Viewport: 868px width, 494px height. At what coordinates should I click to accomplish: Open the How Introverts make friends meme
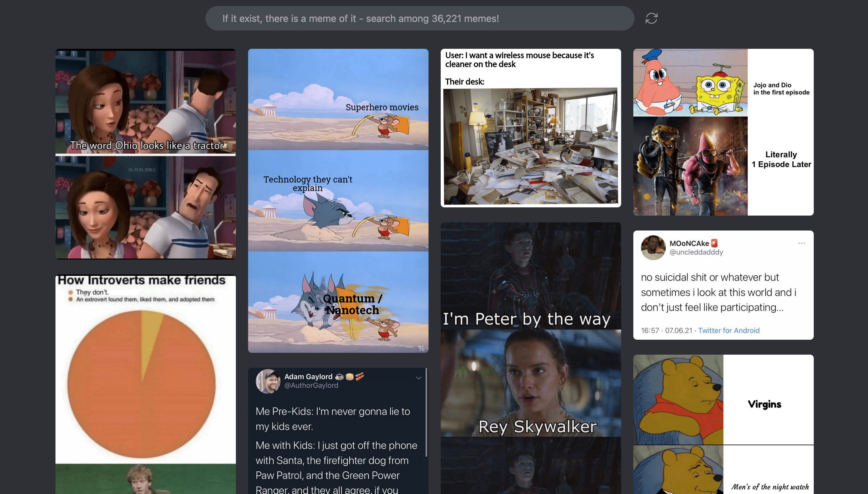(145, 384)
